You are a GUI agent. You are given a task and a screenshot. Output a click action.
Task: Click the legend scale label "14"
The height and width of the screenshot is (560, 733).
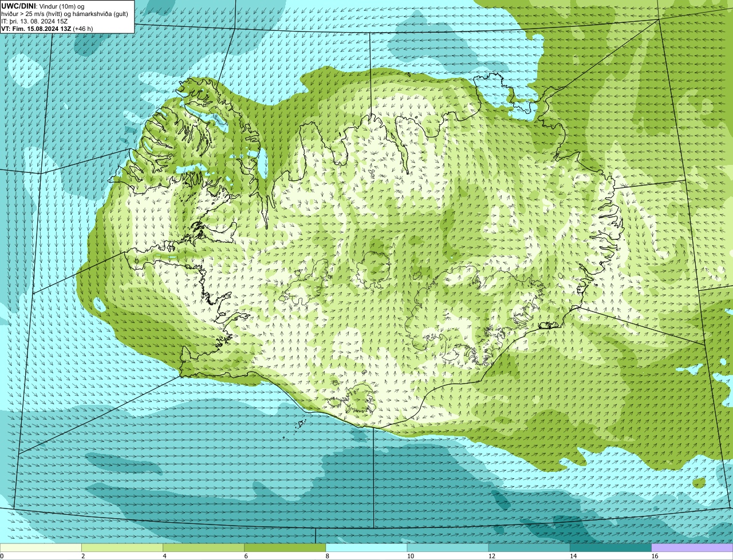tap(573, 556)
